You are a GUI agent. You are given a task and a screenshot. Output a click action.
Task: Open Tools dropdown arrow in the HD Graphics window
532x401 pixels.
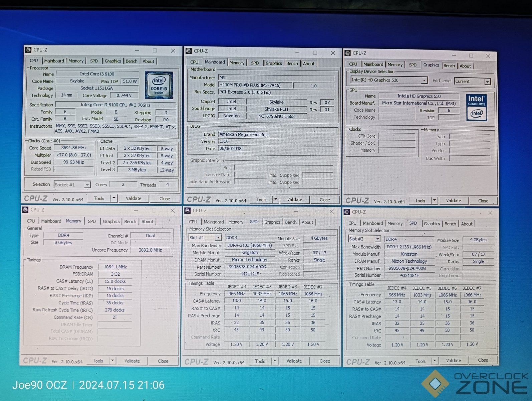coord(435,200)
